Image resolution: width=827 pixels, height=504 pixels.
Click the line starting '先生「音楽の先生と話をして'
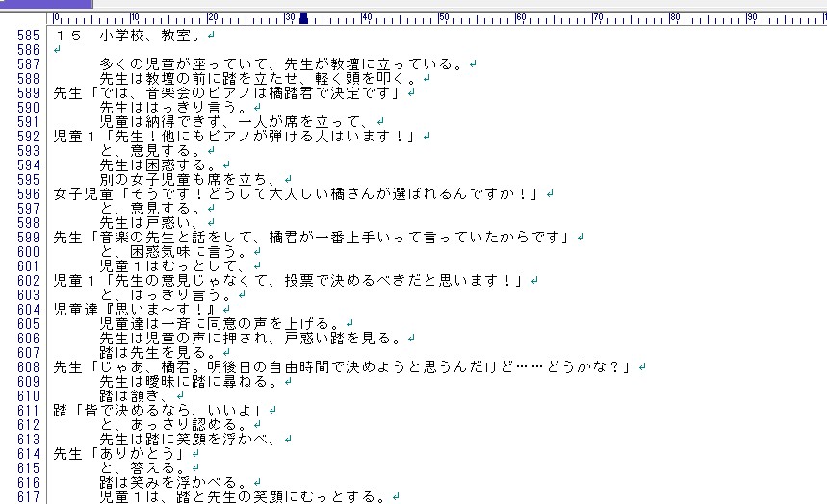click(312, 238)
